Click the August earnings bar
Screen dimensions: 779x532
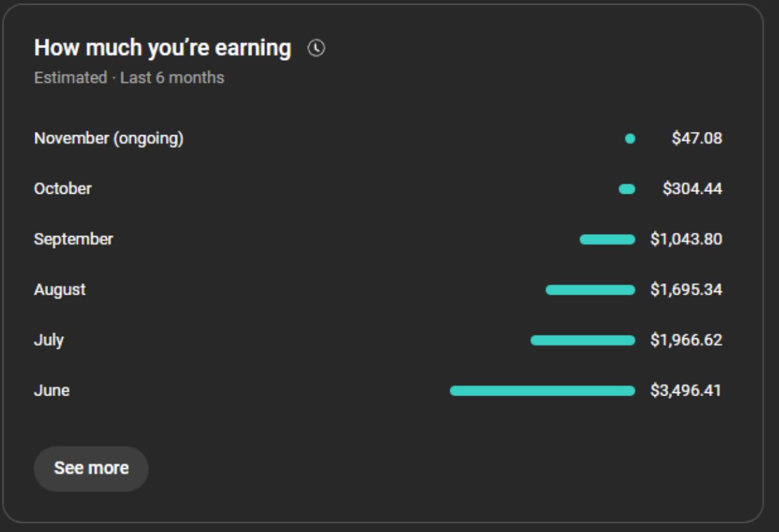(591, 290)
